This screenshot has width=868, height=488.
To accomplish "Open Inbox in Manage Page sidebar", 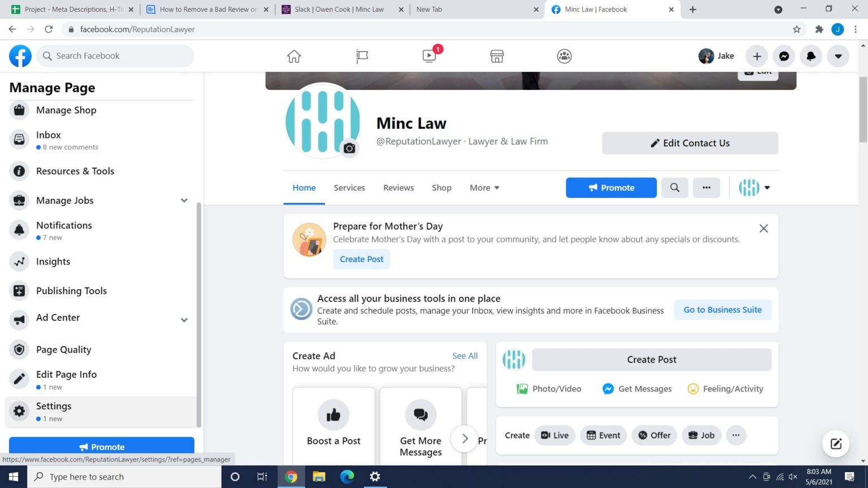I will [x=102, y=140].
